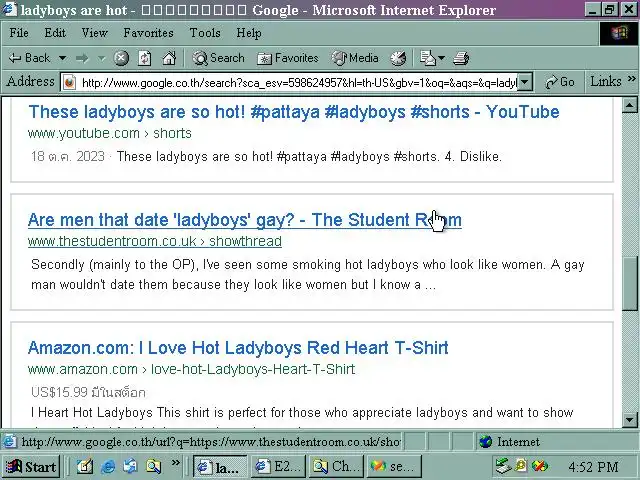This screenshot has height=480, width=640.
Task: Open the YouTube ladyboys shorts result title
Action: (x=293, y=112)
